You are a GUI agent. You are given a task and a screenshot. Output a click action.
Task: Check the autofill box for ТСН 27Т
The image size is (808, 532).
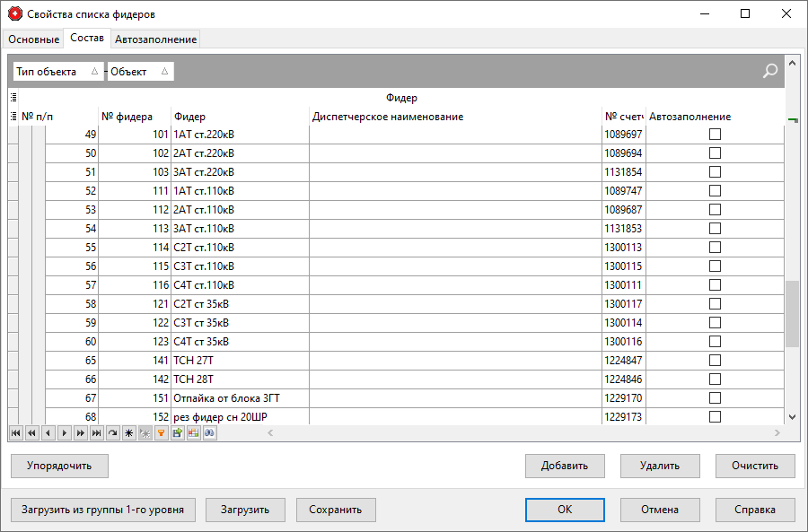click(x=715, y=360)
